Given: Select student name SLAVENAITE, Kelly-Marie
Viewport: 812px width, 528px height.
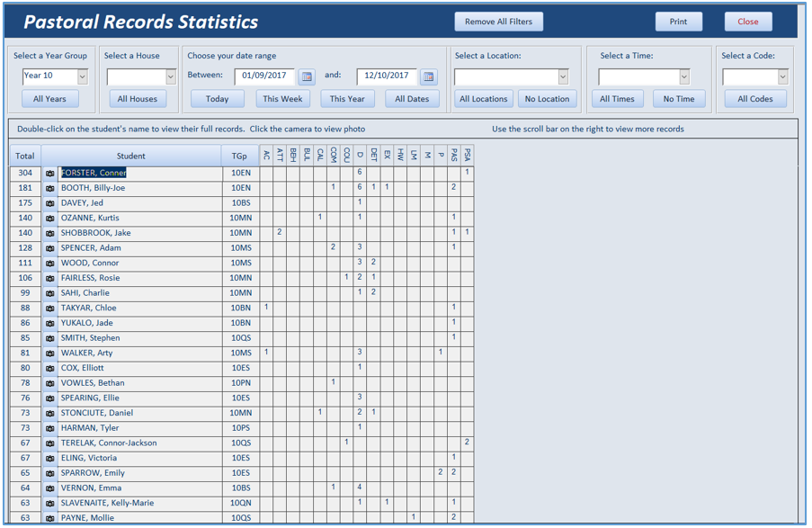Looking at the screenshot, I should pos(107,503).
